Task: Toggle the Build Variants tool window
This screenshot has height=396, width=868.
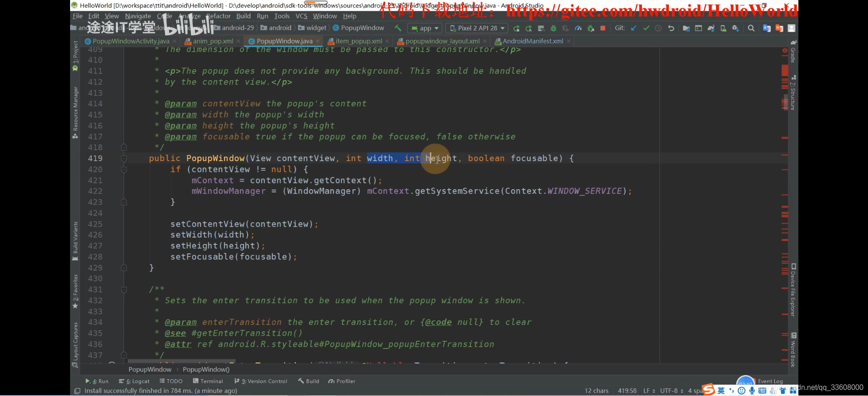Action: pyautogui.click(x=75, y=241)
